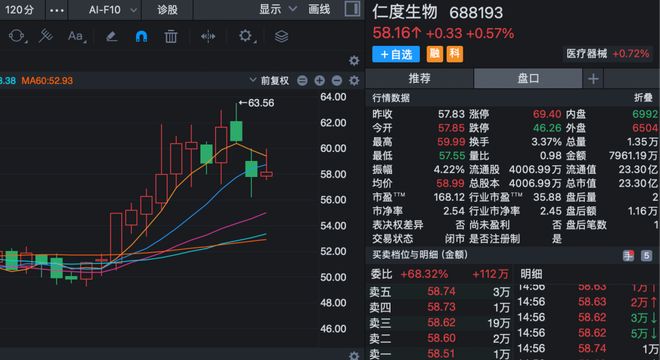Viewport: 660px width, 360px height.
Task: Select the 卖五 row at 58.74
Action: [x=440, y=292]
